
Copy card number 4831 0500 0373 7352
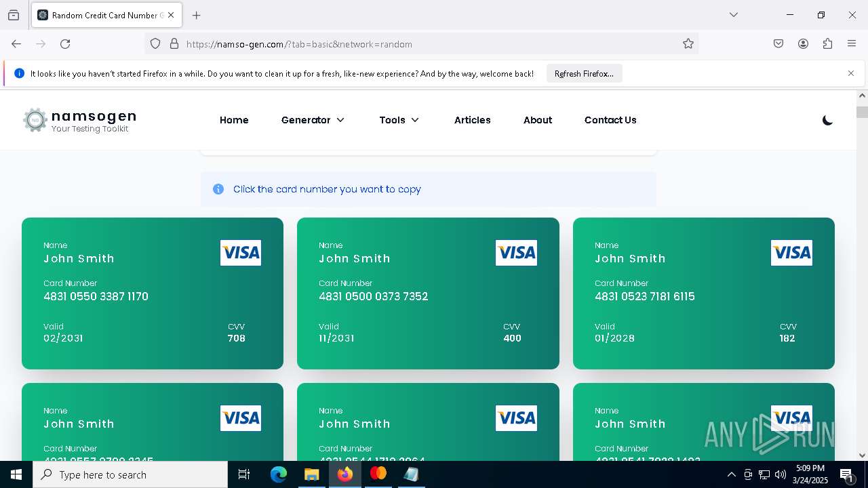click(x=373, y=296)
